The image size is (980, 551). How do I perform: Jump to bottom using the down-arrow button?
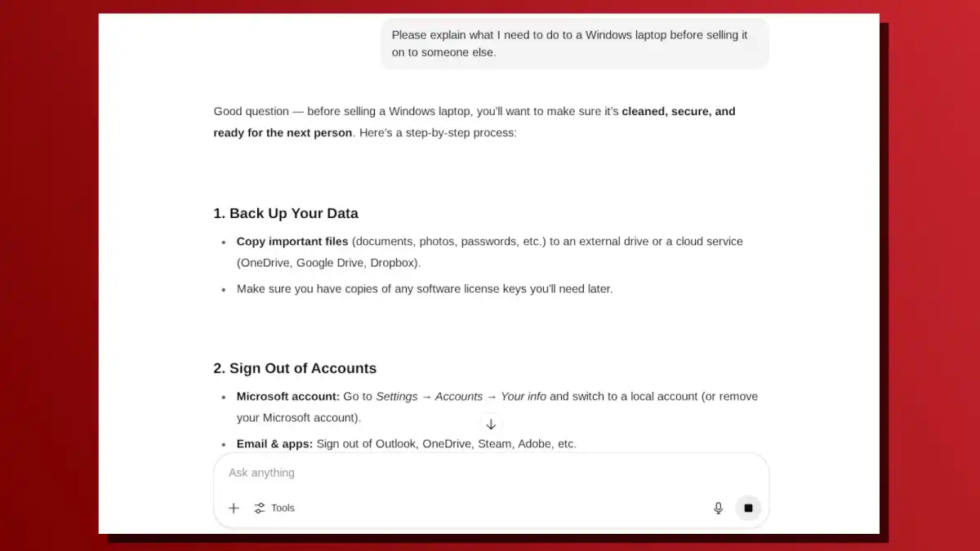[491, 424]
